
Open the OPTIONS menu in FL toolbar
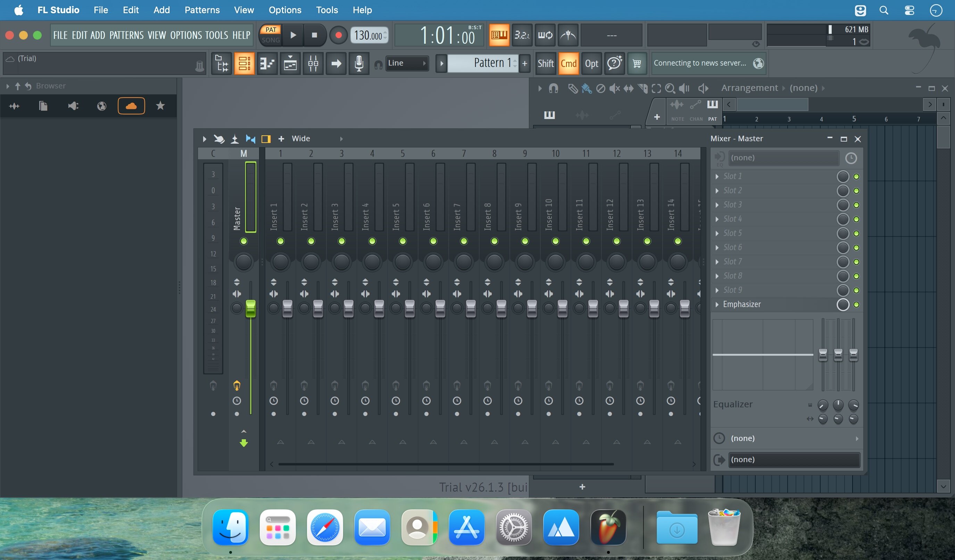[186, 35]
